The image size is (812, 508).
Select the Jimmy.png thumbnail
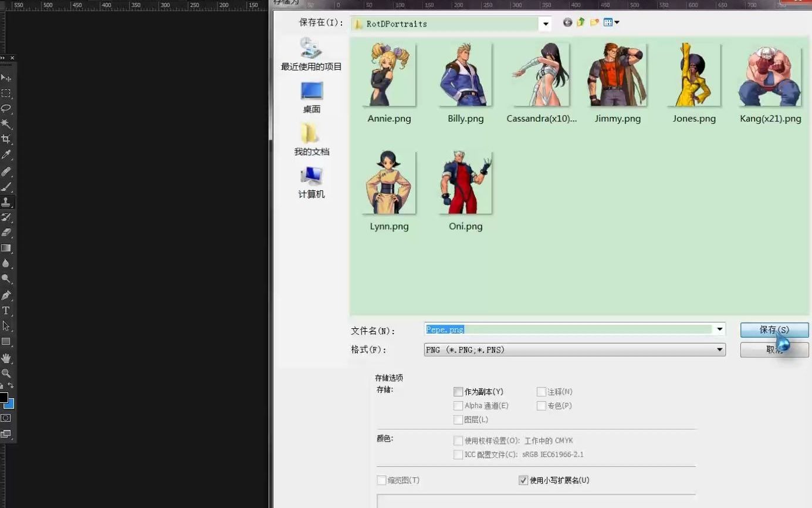coord(618,75)
